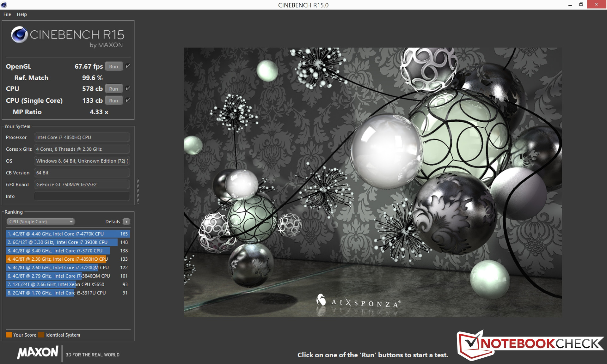Viewport: 607px width, 364px height.
Task: Click the Processor field Intel Core i7-4850HQ
Action: pos(82,137)
